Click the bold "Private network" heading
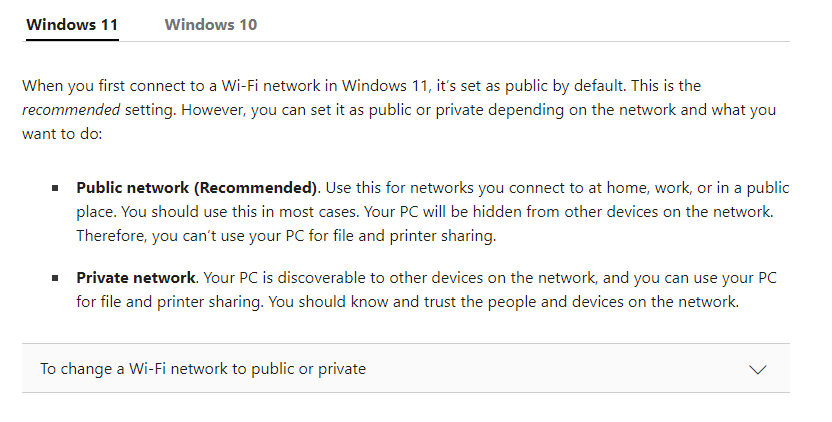This screenshot has width=832, height=422. click(136, 278)
